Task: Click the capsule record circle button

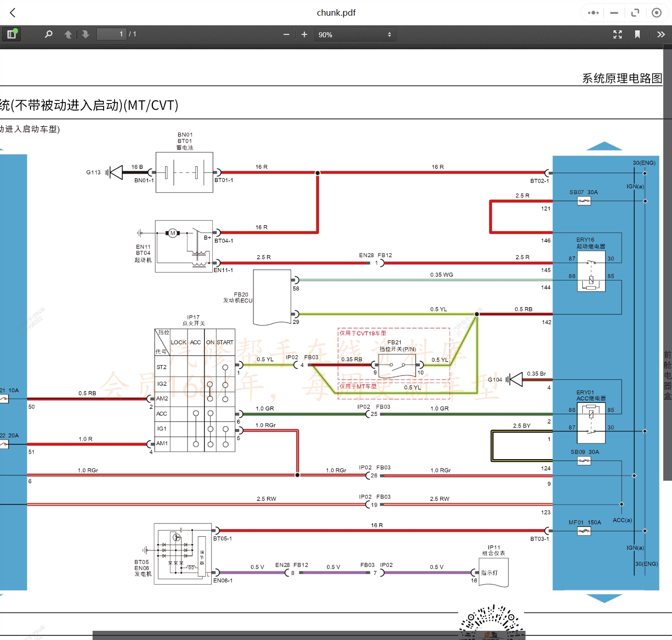Action: (x=656, y=12)
